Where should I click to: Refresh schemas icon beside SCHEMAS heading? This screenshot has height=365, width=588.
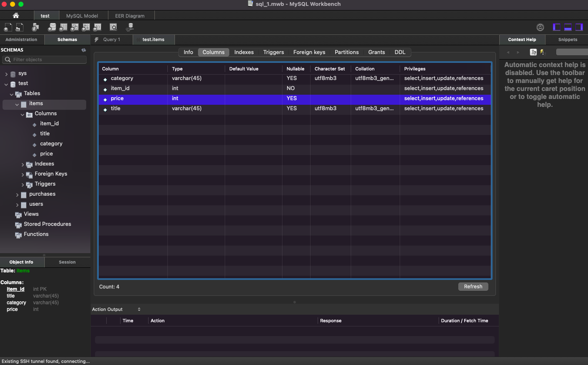coord(84,50)
